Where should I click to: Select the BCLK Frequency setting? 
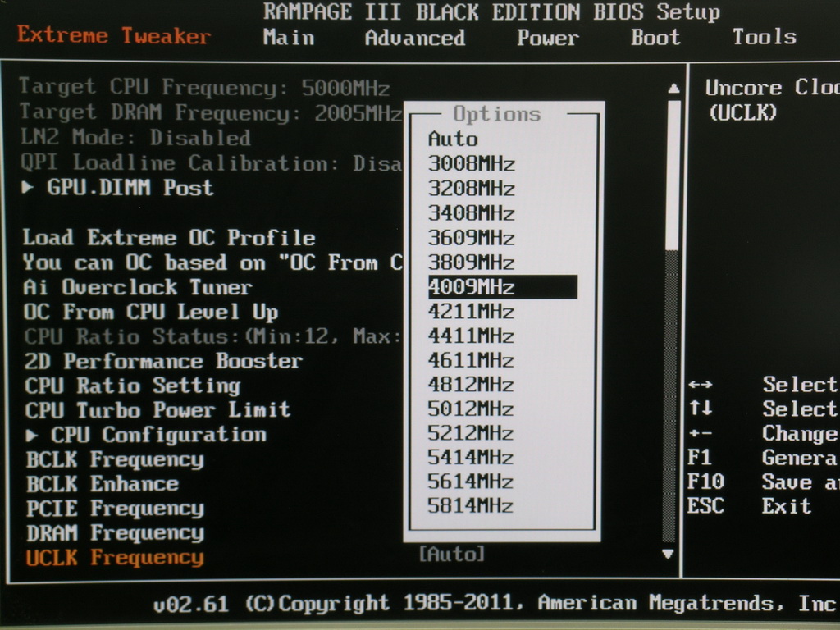tap(115, 460)
